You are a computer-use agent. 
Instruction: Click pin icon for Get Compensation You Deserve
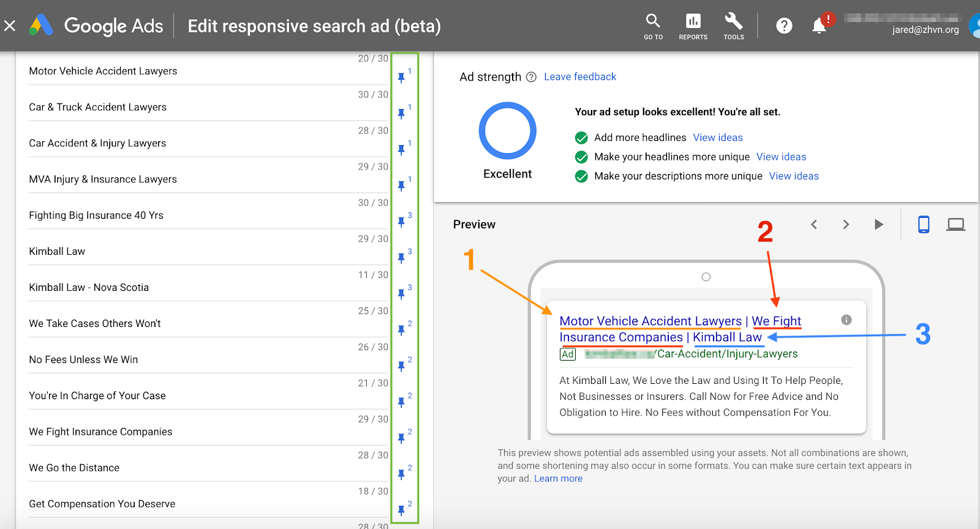[401, 511]
